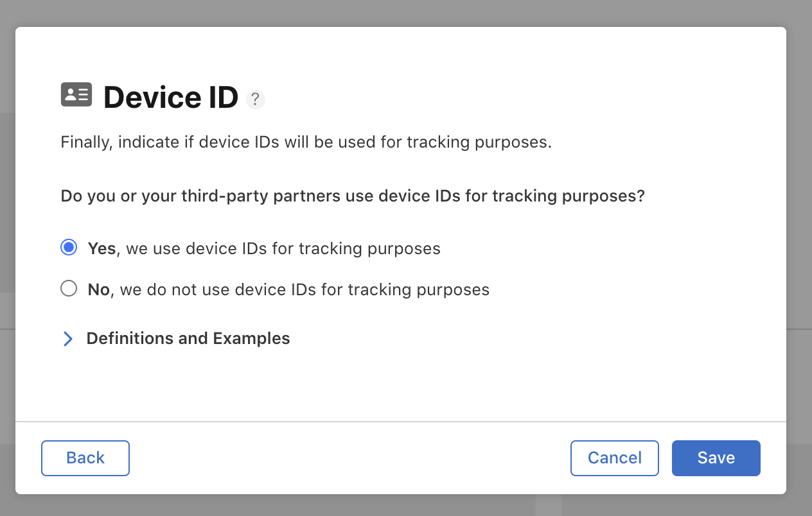812x516 pixels.
Task: Dismiss the dialog with Cancel
Action: [x=615, y=458]
